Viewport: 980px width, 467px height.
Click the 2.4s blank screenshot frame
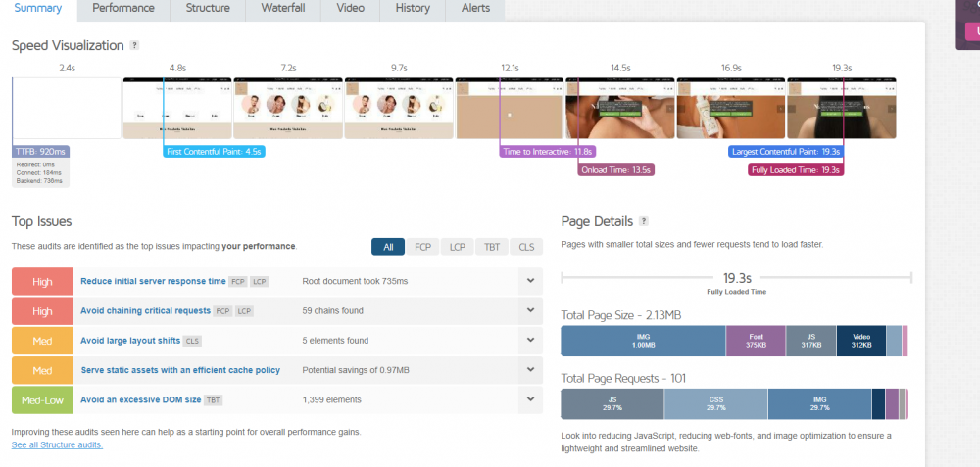(x=67, y=108)
